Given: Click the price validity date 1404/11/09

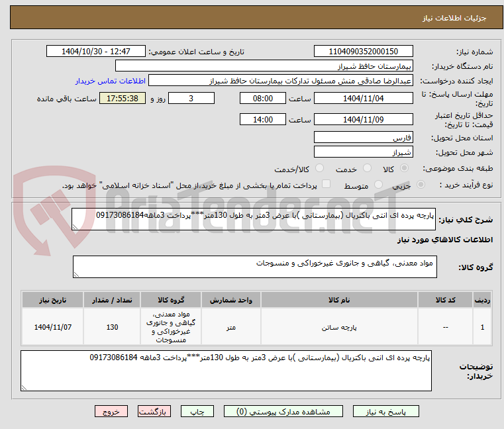Looking at the screenshot, I should tap(363, 120).
